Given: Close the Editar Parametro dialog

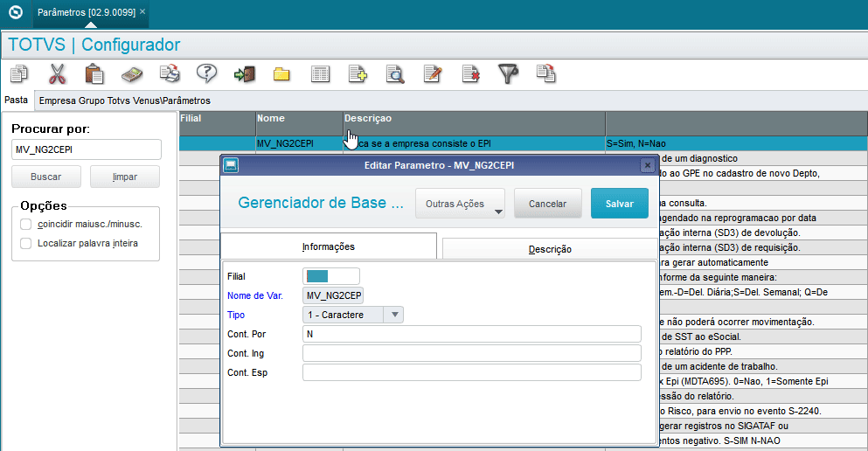Looking at the screenshot, I should (x=647, y=165).
